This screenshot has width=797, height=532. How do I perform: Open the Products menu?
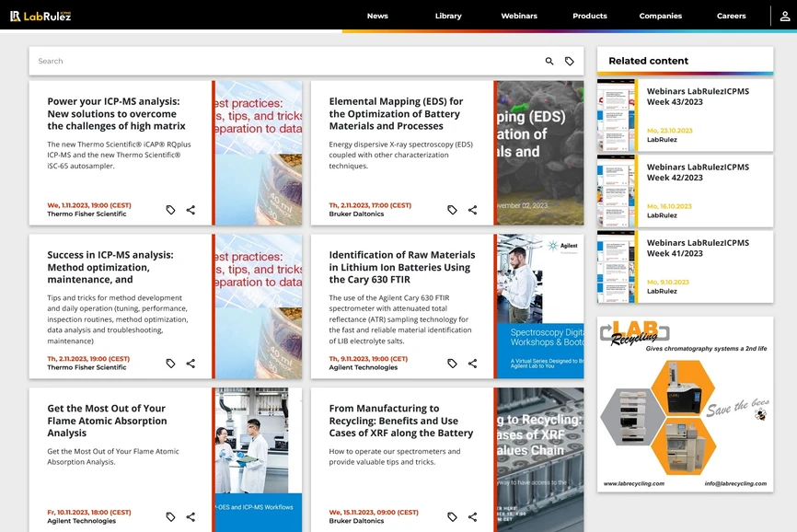tap(590, 16)
